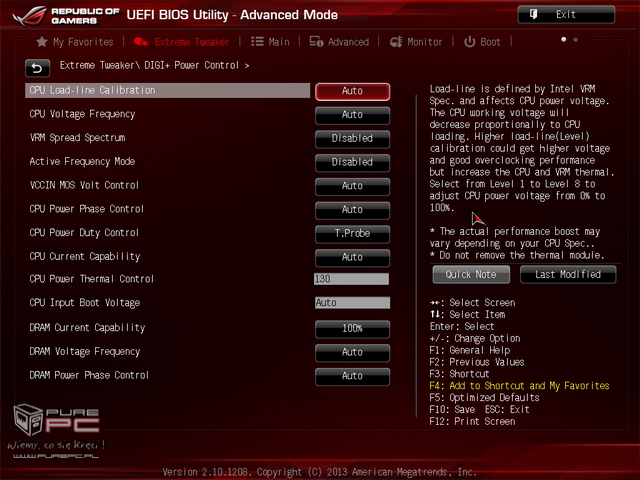
Task: Open DRAM Power Phase Control dropdown
Action: [352, 376]
